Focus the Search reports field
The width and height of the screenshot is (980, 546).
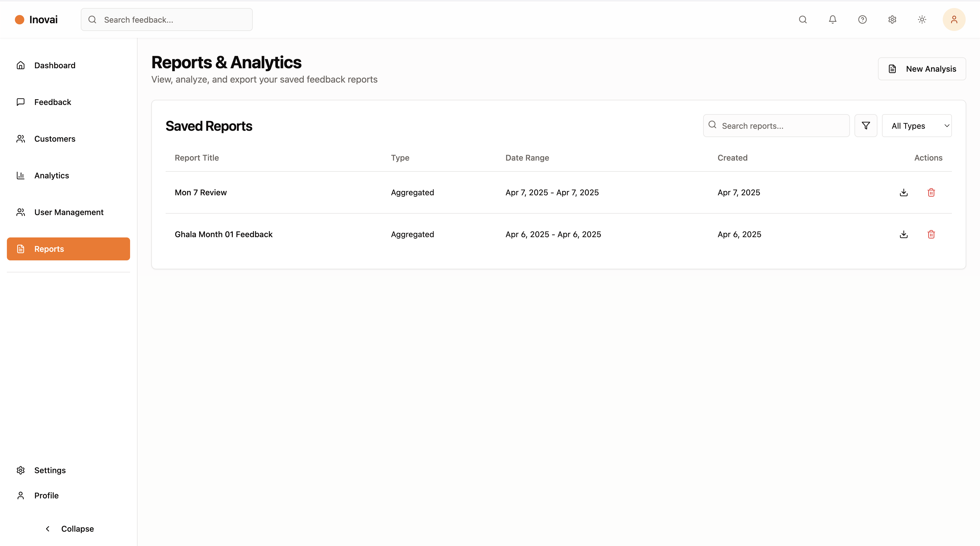pyautogui.click(x=782, y=126)
